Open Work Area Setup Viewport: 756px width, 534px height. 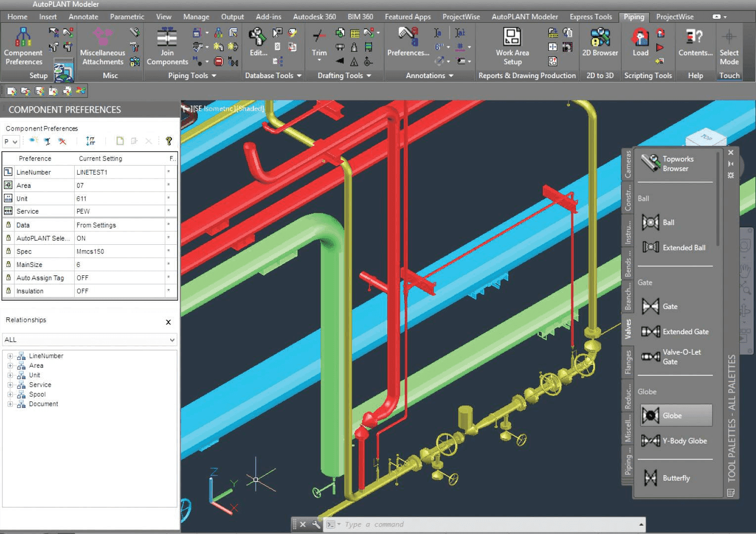(512, 46)
